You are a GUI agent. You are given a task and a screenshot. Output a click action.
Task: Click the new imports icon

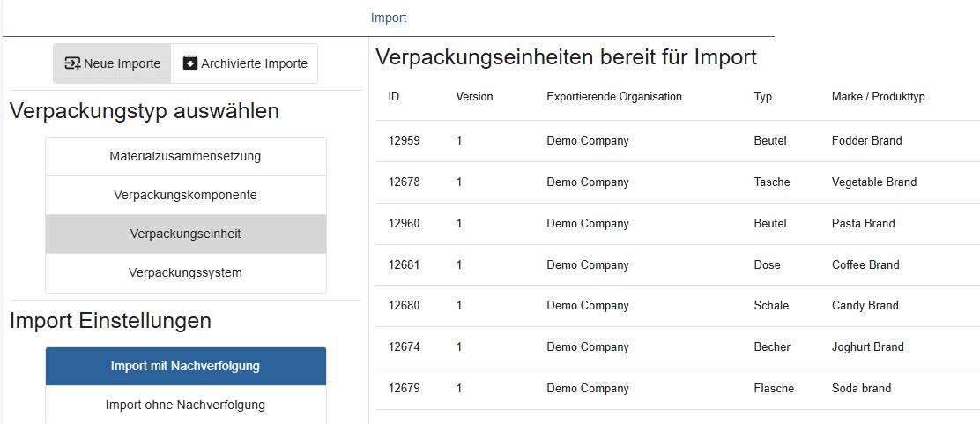point(73,63)
